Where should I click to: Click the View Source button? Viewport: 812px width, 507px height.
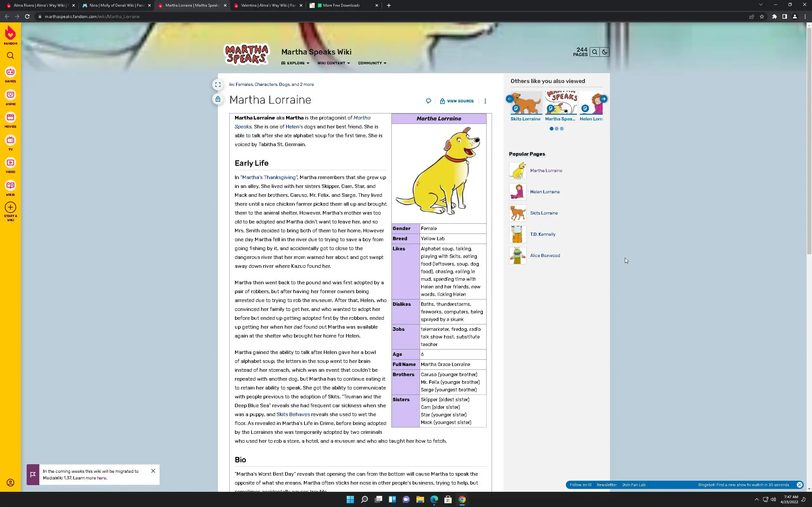point(457,101)
